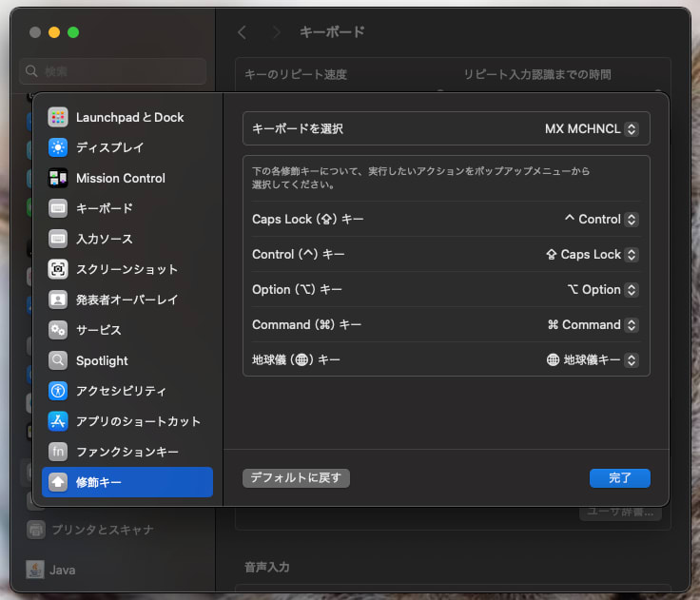Open the Option key action popup

pos(603,290)
